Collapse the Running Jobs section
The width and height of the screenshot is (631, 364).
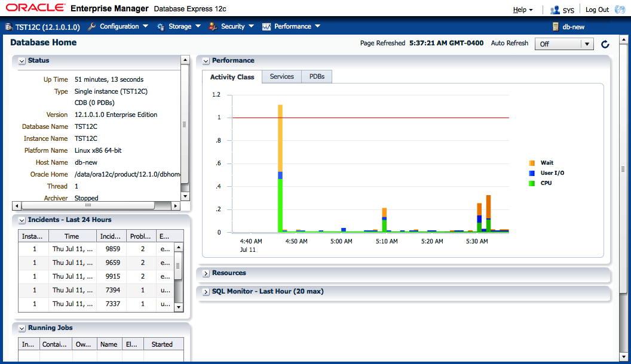[x=22, y=328]
